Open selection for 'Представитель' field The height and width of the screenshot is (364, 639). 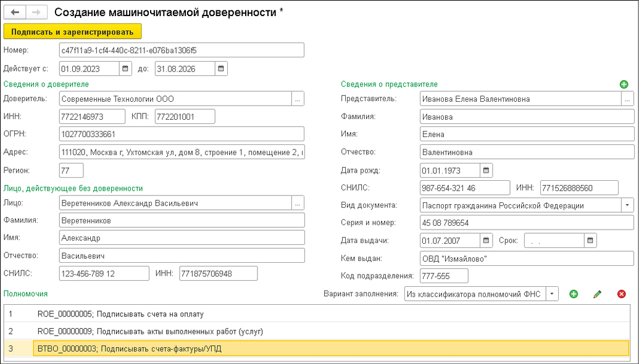[628, 99]
